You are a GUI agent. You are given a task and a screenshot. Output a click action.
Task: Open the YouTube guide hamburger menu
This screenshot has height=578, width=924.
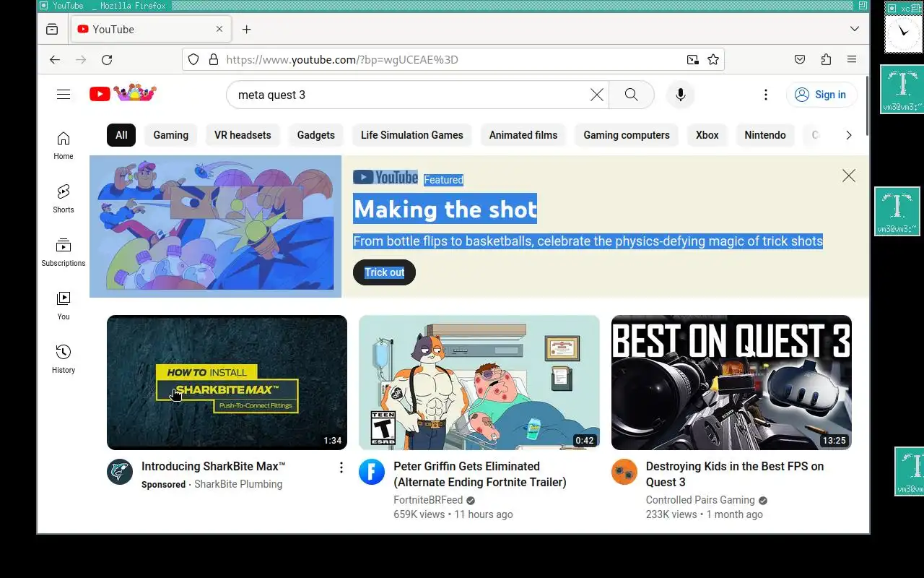(x=64, y=95)
